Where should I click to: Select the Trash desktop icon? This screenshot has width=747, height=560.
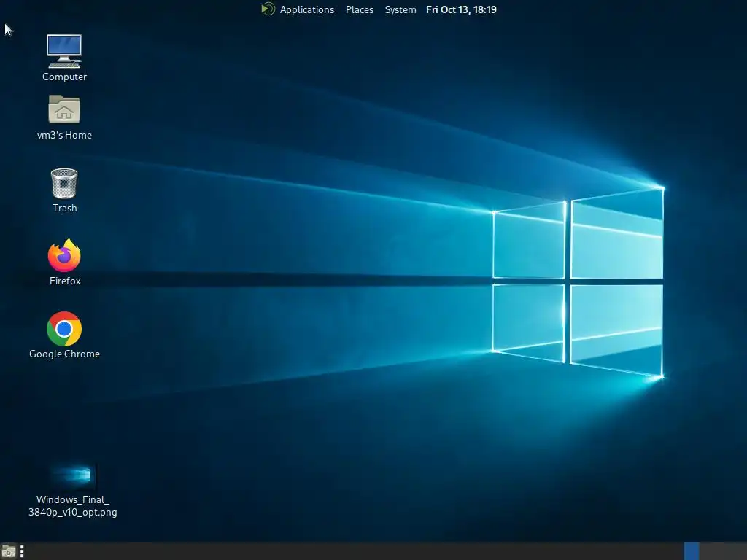click(x=64, y=183)
